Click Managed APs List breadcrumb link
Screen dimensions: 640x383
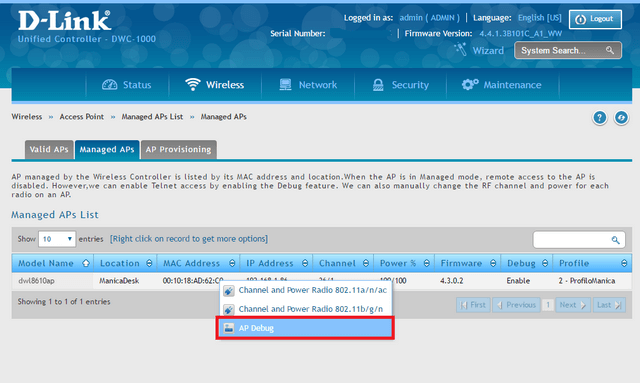[x=152, y=117]
